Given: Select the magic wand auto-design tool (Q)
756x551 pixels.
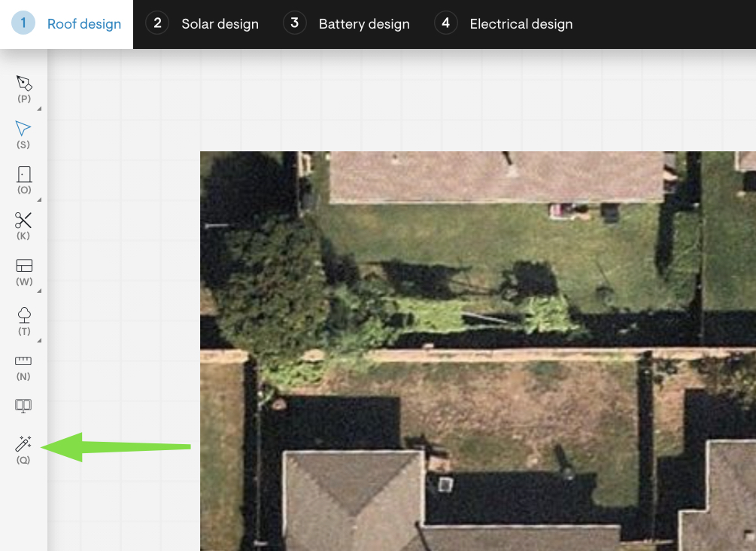Looking at the screenshot, I should point(23,444).
